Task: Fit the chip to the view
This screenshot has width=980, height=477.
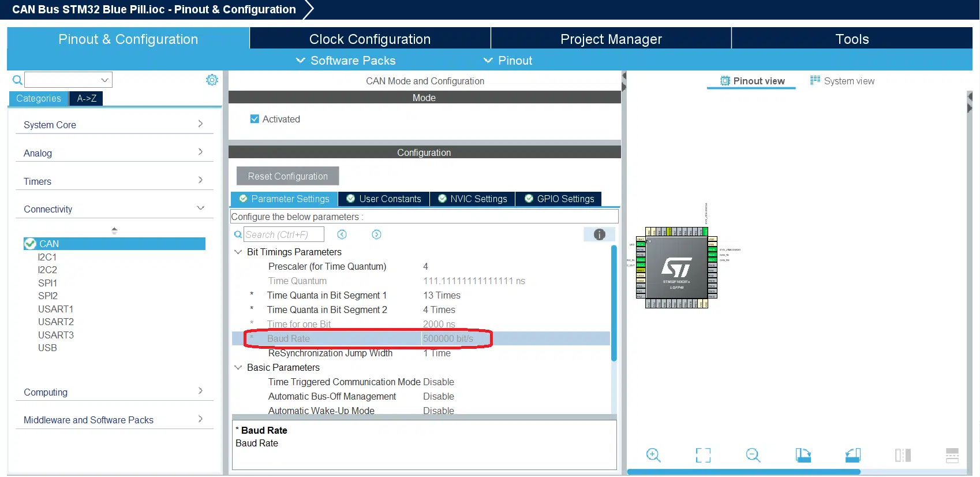Action: click(x=703, y=455)
